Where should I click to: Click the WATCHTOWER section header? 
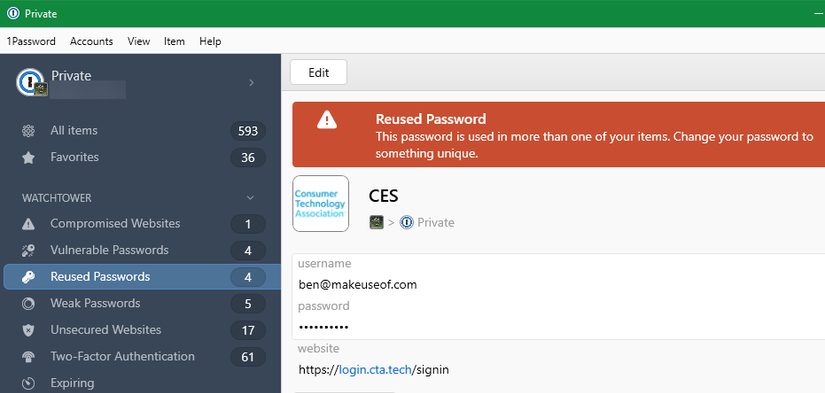point(57,198)
